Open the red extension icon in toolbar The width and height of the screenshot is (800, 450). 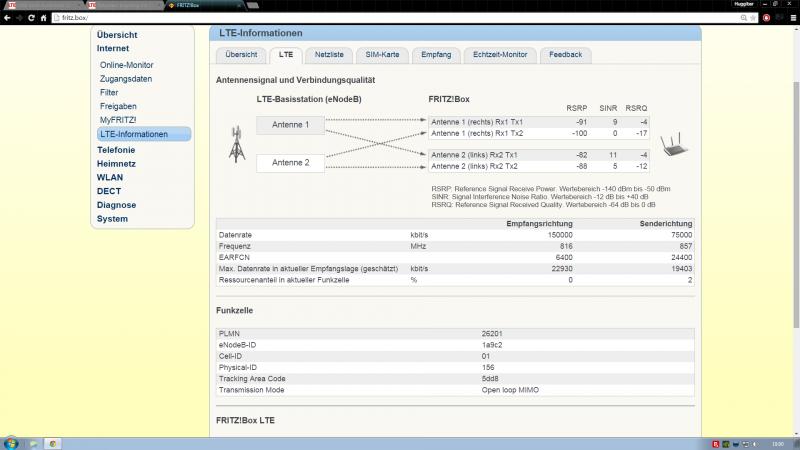click(766, 18)
